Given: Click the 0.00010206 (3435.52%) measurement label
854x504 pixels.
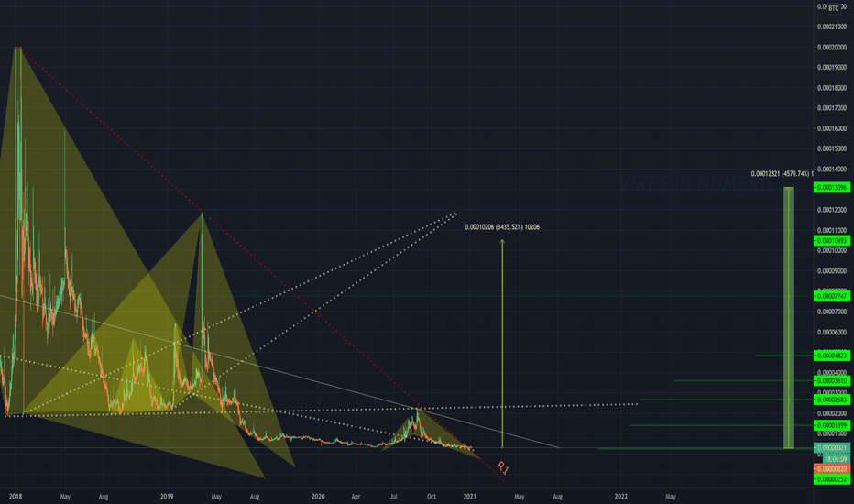Looking at the screenshot, I should [x=501, y=226].
